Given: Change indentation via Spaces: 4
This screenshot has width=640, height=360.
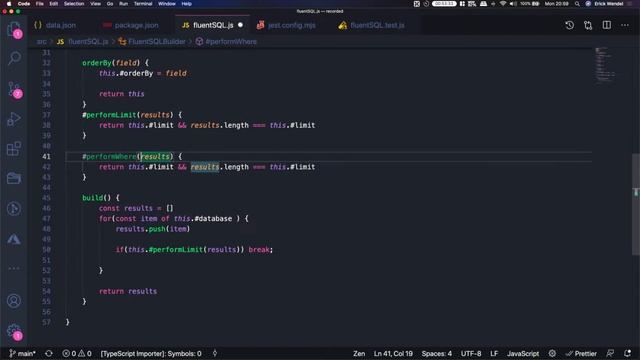Looking at the screenshot, I should 437,353.
